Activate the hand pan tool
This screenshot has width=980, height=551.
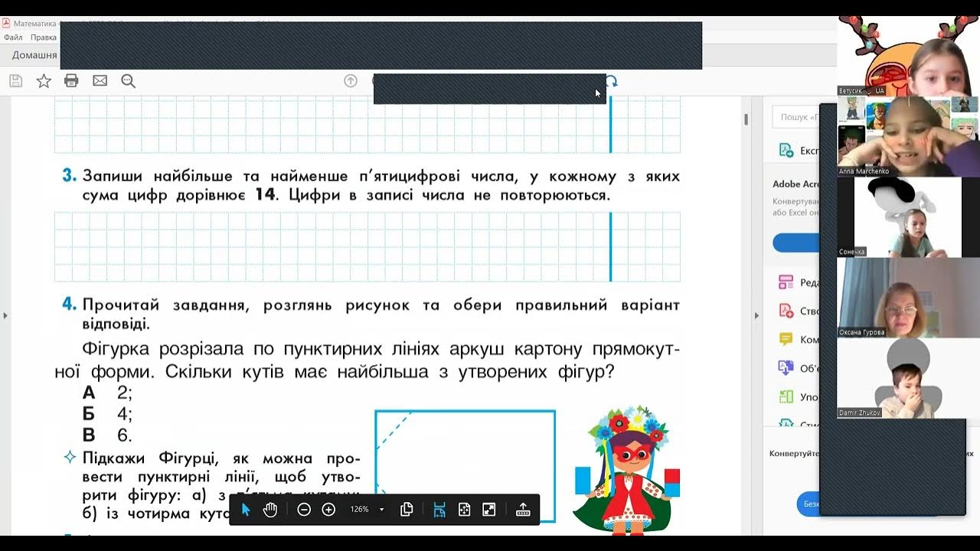[x=270, y=510]
